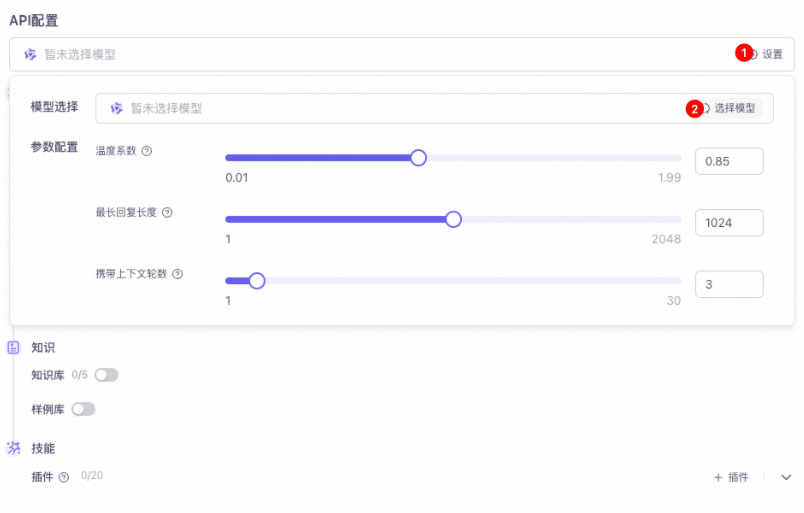Screen dimensions: 804x513
Task: Click the help icon beside 最长回复长度
Action: coord(167,212)
